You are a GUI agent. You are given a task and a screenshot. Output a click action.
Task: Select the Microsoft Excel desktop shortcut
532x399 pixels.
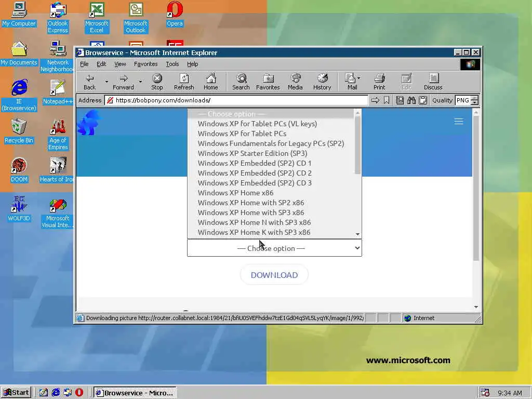97,18
